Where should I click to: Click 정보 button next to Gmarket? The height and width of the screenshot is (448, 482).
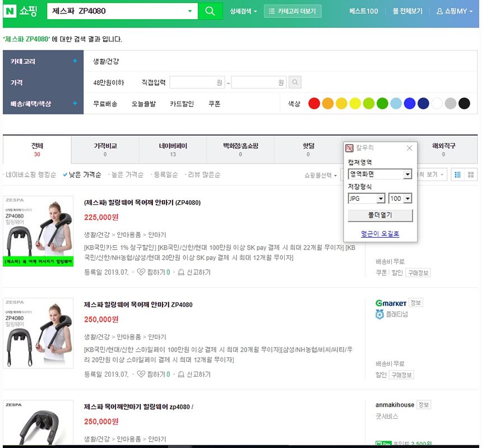tap(416, 303)
